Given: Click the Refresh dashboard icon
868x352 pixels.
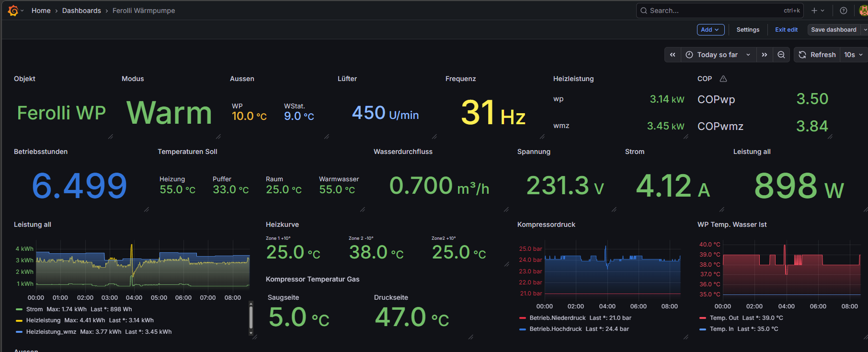Looking at the screenshot, I should 802,55.
